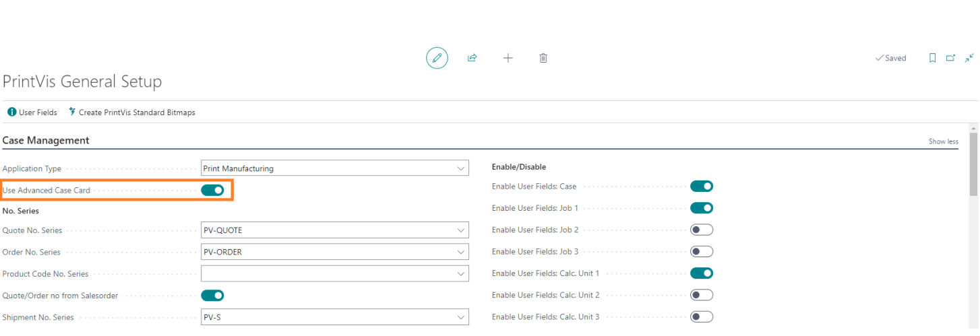The width and height of the screenshot is (980, 336).
Task: Click Show less link
Action: tap(943, 141)
